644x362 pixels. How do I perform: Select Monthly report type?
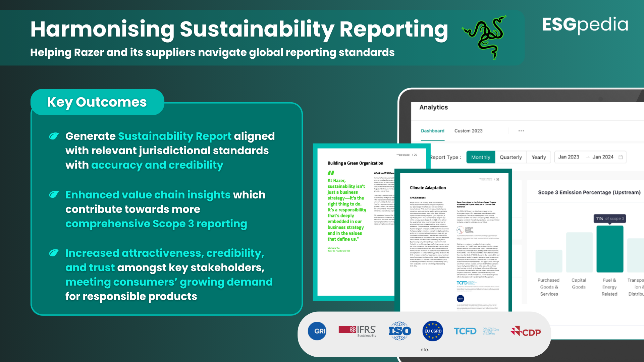click(x=480, y=157)
